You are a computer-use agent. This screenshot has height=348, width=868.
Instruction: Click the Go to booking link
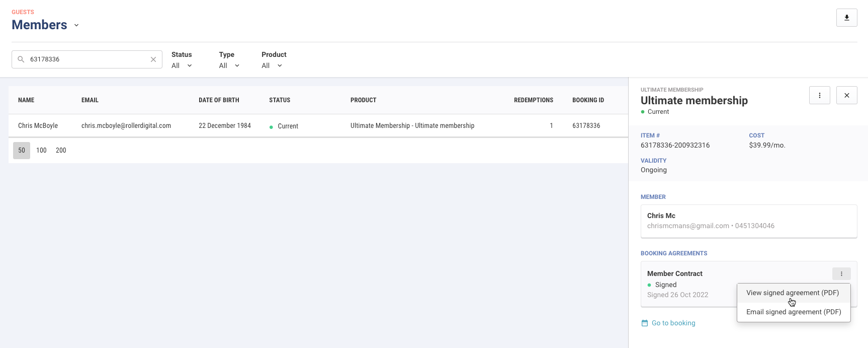673,323
